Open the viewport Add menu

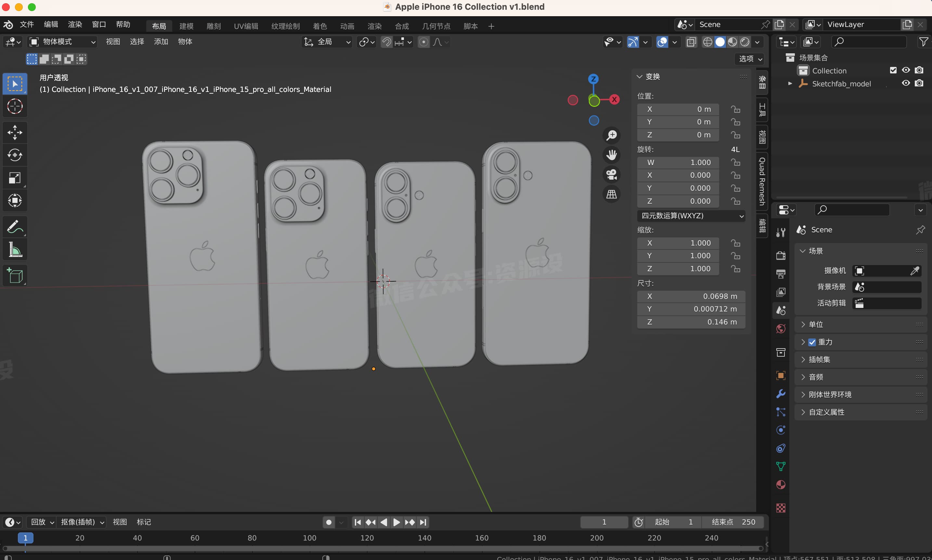[x=161, y=42]
